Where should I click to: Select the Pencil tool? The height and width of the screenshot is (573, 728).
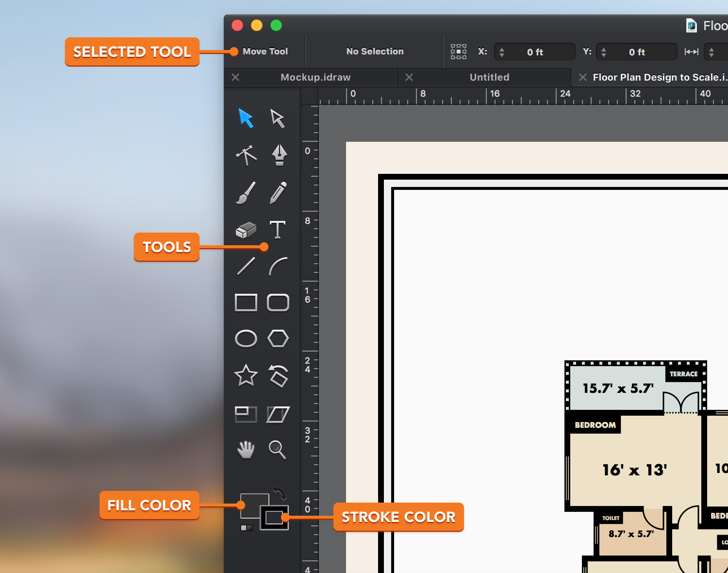(278, 193)
